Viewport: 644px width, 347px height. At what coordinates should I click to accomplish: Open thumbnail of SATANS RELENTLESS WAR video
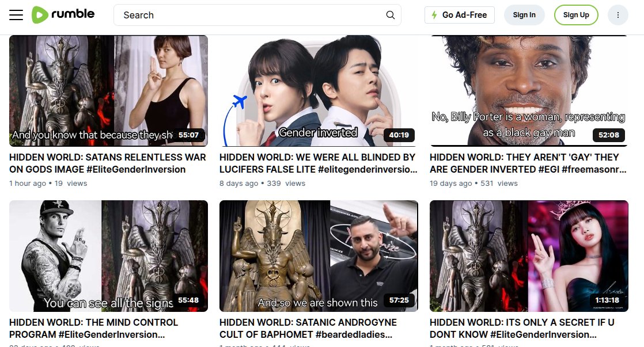tap(108, 91)
